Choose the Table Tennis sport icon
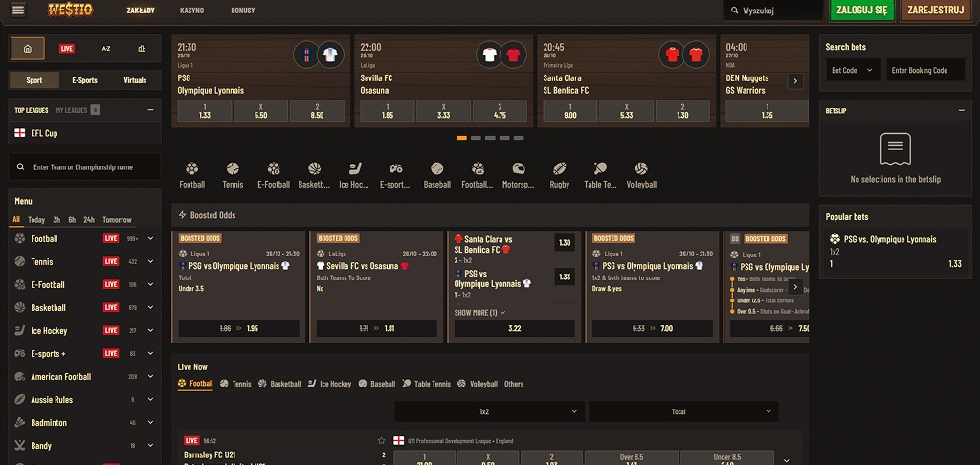 pos(601,168)
